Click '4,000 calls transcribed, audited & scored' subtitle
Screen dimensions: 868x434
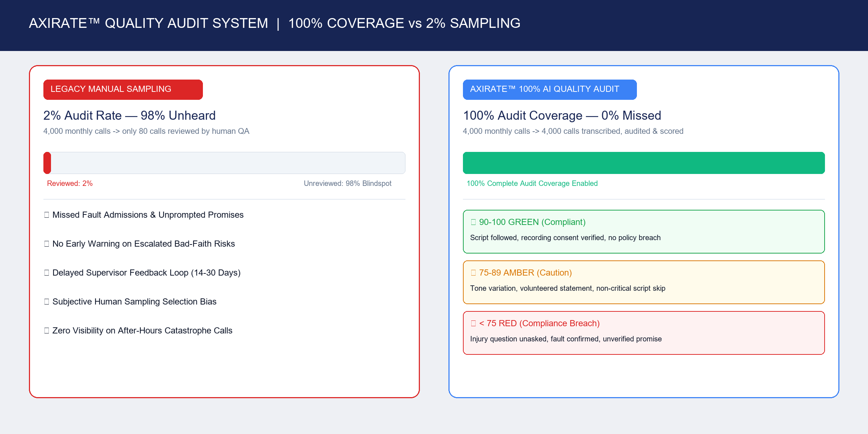point(612,131)
